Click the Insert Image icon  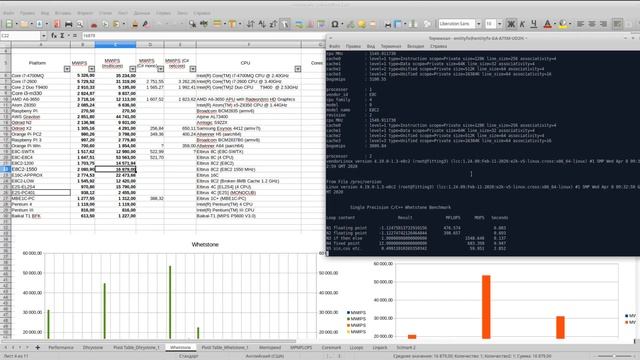299,24
